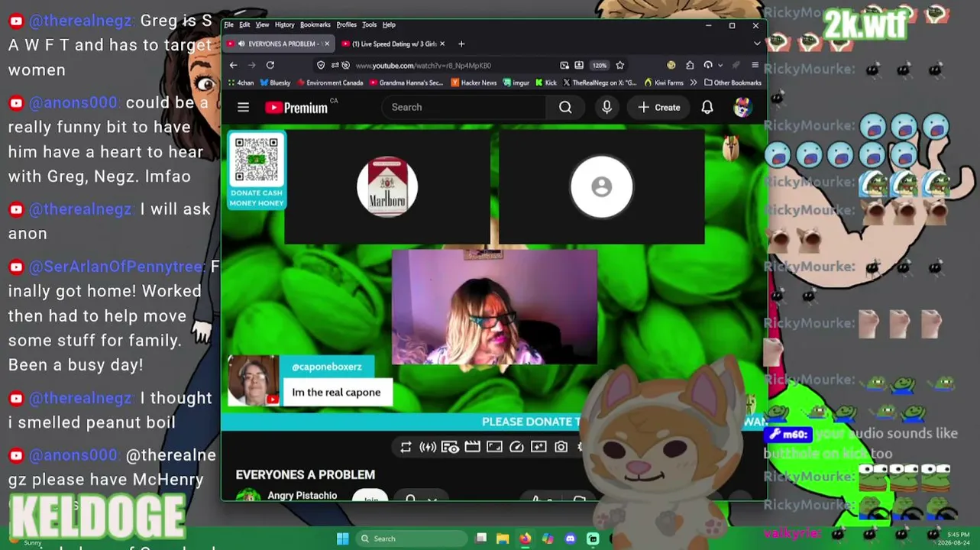Image resolution: width=980 pixels, height=550 pixels.
Task: Show more bookmarks chevron
Action: [694, 82]
